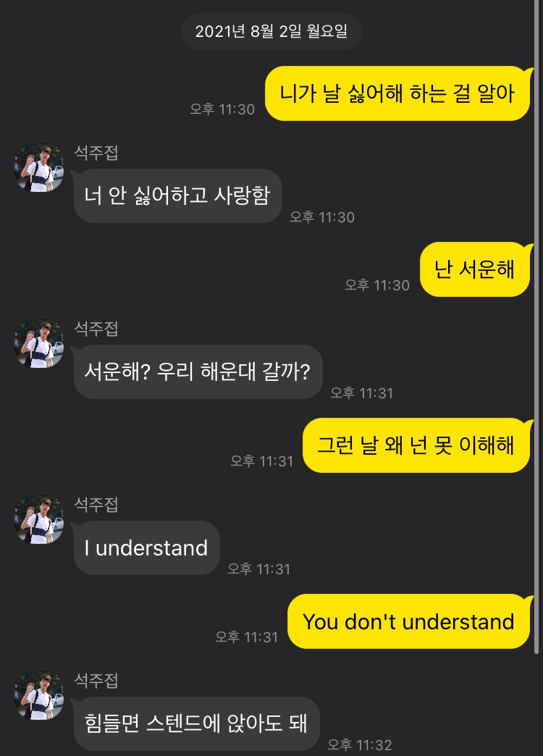Viewport: 543px width, 756px height.
Task: Select the yellow bubble "그런 날 왜 넌 못 이해해"
Action: click(x=416, y=445)
